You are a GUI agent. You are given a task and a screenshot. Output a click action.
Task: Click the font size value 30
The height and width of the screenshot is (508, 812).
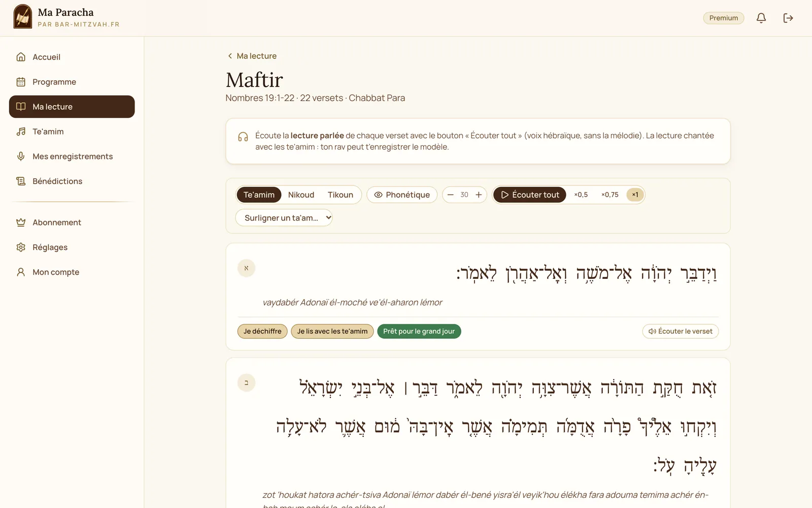464,195
